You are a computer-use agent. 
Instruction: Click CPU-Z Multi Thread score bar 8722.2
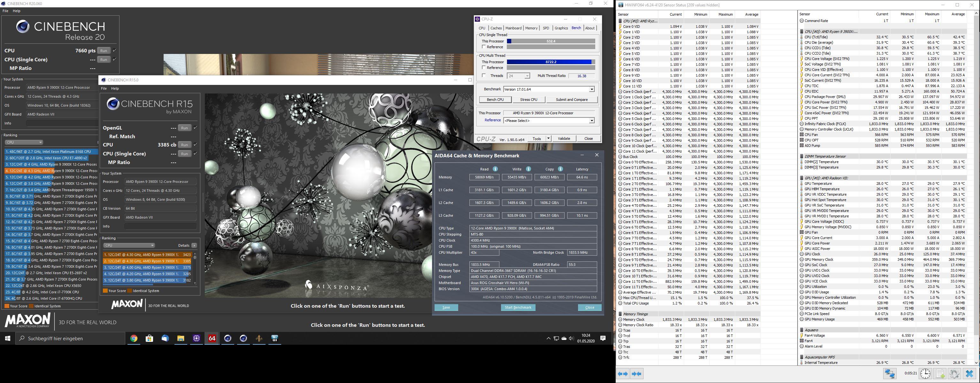(551, 62)
